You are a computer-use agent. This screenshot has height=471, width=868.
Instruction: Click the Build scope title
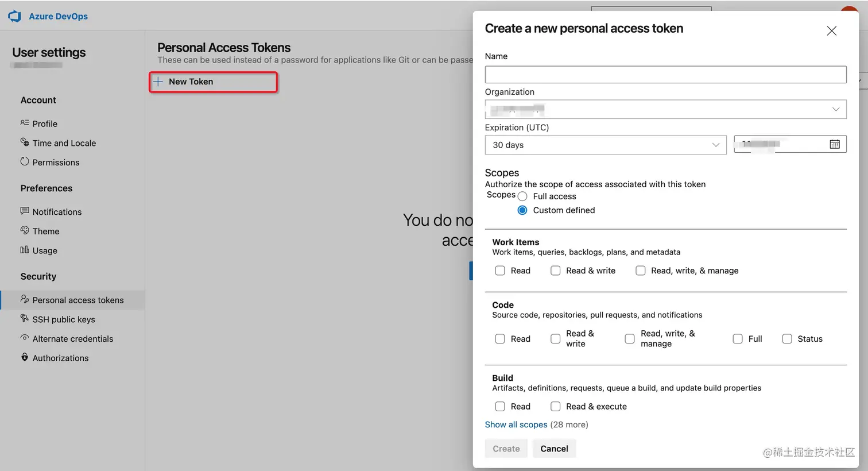(502, 378)
